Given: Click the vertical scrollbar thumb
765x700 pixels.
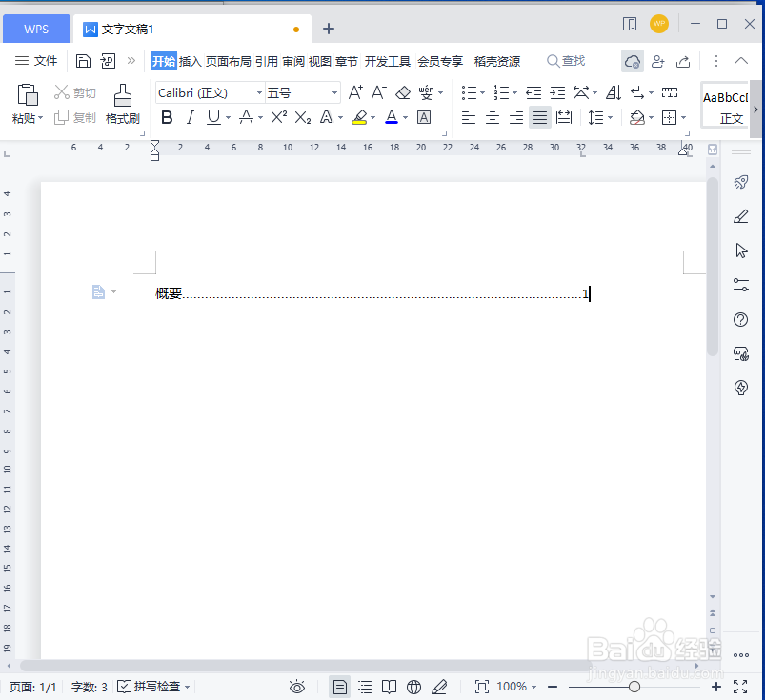Looking at the screenshot, I should pyautogui.click(x=713, y=267).
